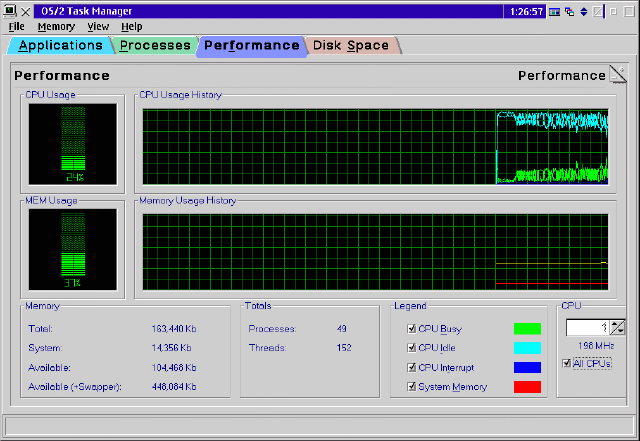Screen dimensions: 640x441
Task: Click the blue CPU Interrupt color swatch
Action: [x=527, y=368]
